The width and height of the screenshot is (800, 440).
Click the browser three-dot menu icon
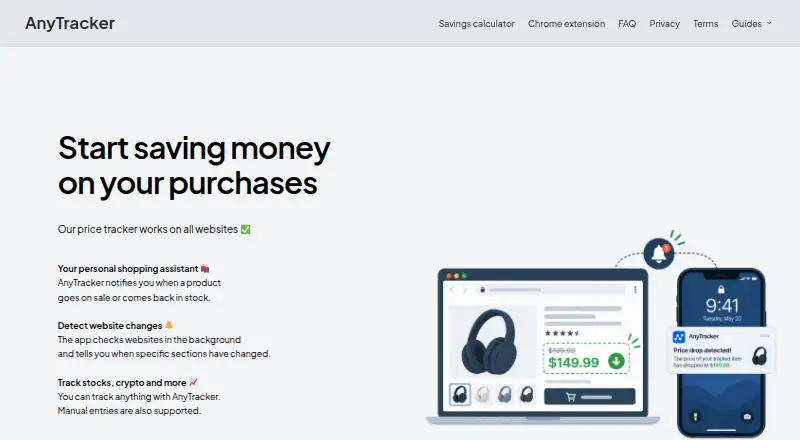[x=635, y=289]
